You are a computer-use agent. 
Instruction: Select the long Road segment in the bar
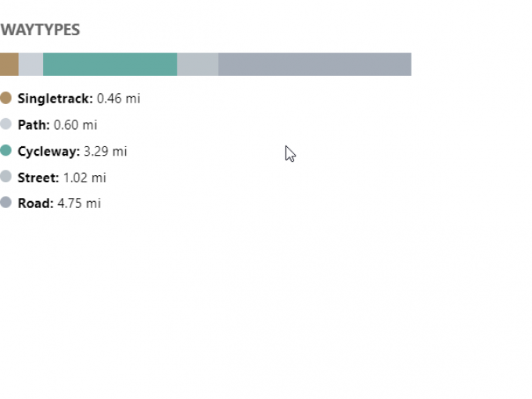315,64
